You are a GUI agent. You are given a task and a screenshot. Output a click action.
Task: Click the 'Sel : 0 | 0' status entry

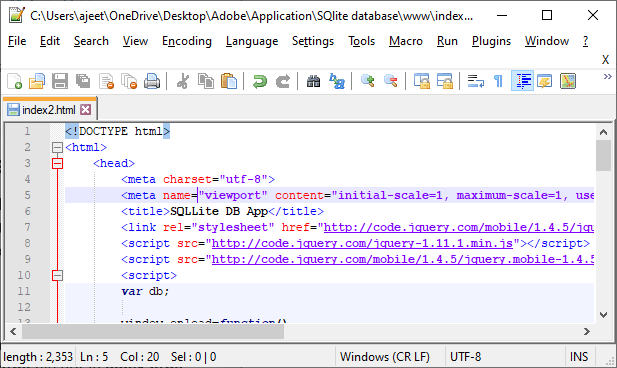click(194, 357)
